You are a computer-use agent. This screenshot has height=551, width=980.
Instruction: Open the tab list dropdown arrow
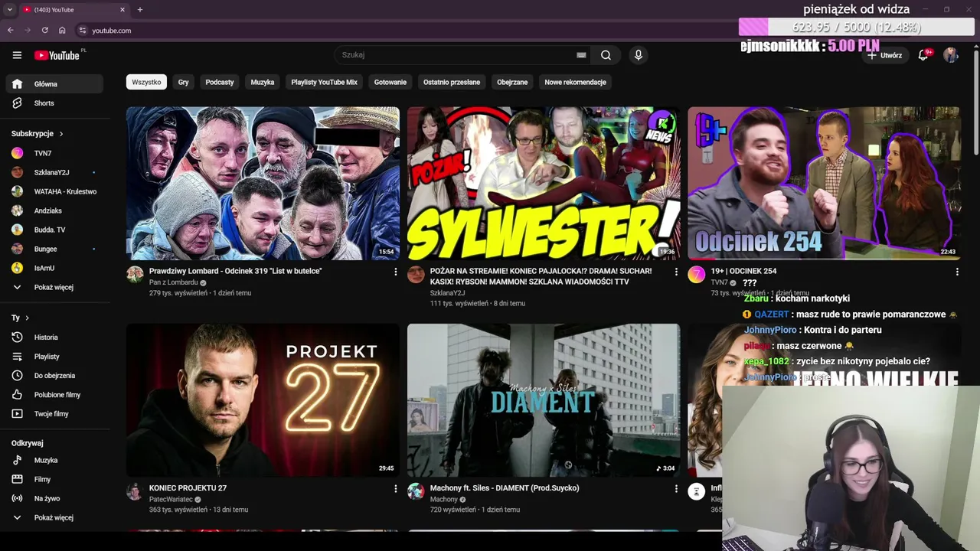pos(9,9)
